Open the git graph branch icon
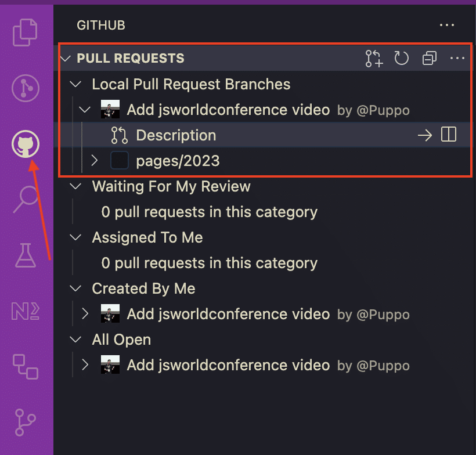 click(26, 423)
